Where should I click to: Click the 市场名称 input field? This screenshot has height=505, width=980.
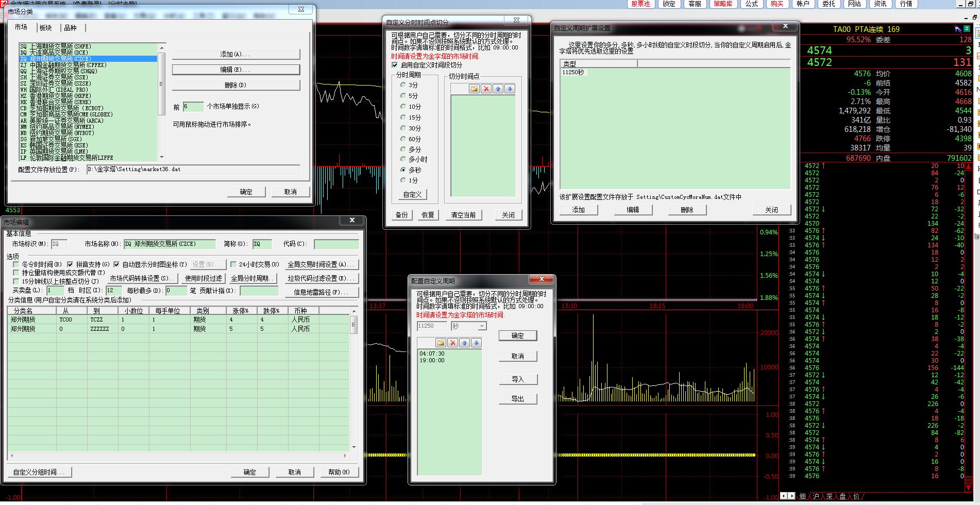point(169,244)
